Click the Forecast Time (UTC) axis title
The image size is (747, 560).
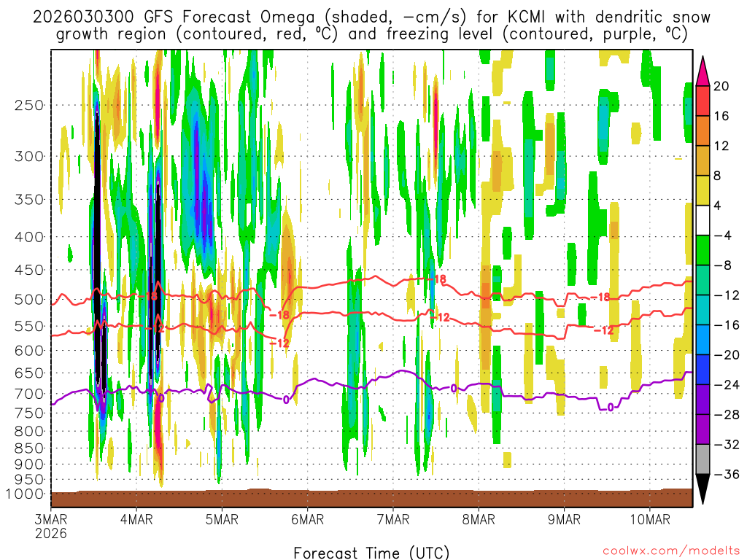tap(372, 552)
